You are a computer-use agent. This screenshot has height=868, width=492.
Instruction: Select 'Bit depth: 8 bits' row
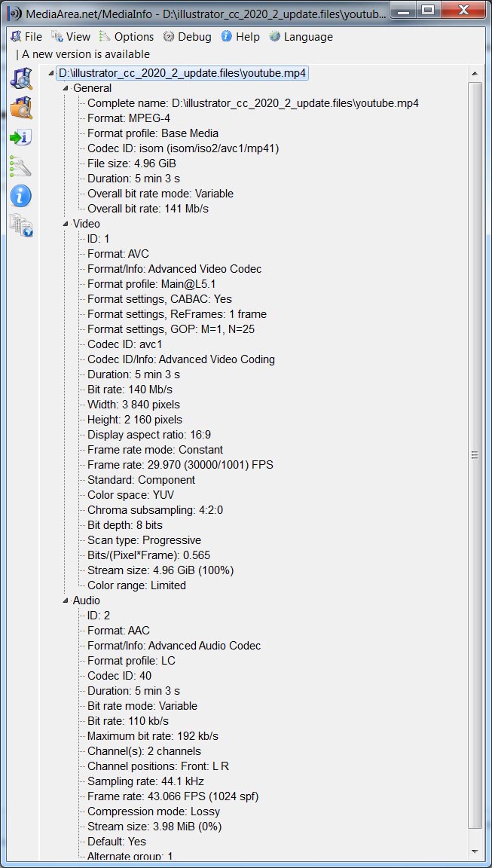click(x=125, y=525)
